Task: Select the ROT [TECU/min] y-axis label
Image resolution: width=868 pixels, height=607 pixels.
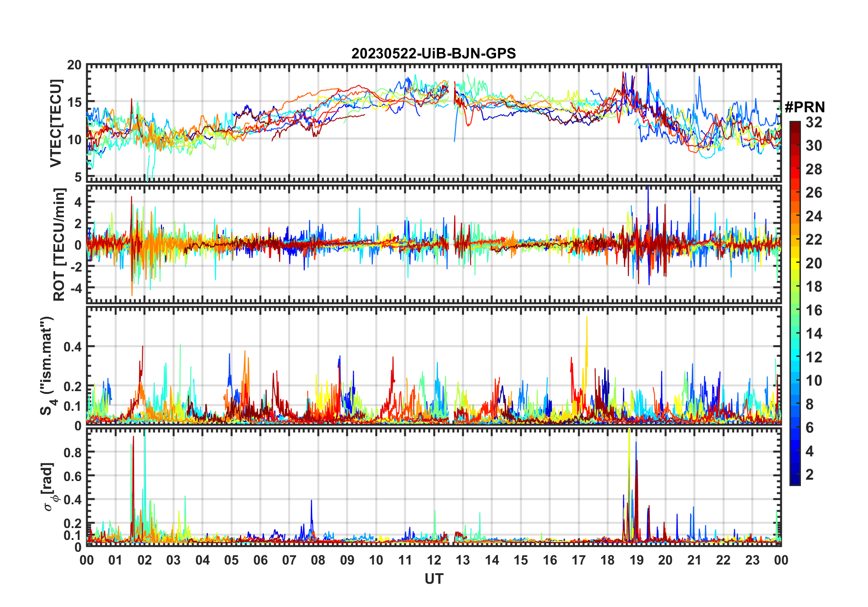Action: [x=59, y=244]
